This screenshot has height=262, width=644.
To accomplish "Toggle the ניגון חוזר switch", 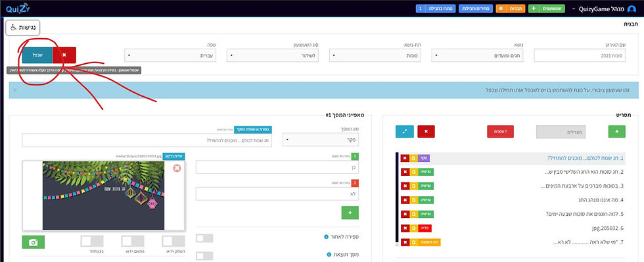I will pyautogui.click(x=92, y=241).
